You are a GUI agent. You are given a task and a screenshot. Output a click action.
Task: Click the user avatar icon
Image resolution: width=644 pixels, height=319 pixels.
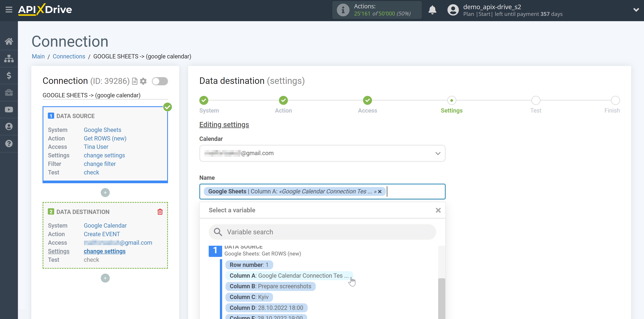[x=453, y=10]
